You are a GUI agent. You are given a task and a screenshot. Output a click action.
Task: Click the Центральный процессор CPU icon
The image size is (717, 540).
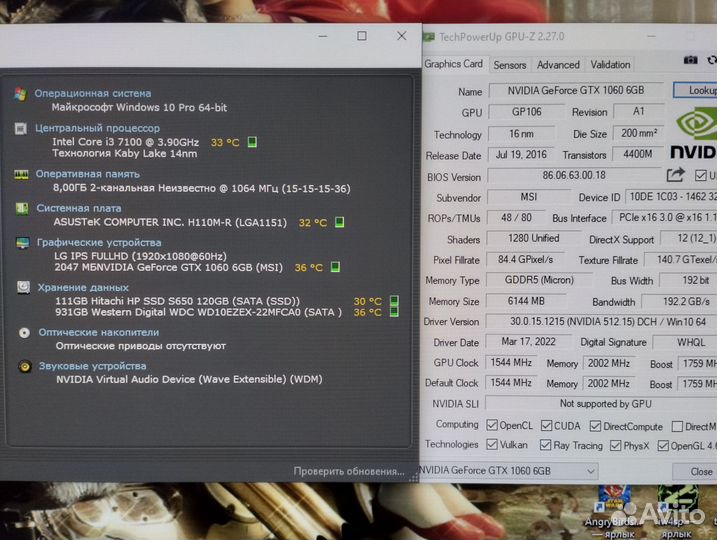click(21, 129)
